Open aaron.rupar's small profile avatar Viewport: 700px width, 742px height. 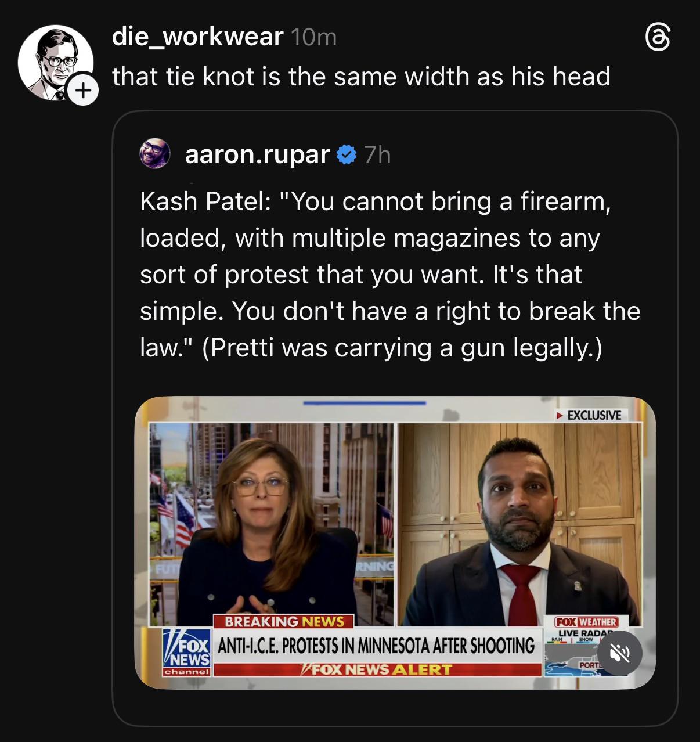(155, 154)
